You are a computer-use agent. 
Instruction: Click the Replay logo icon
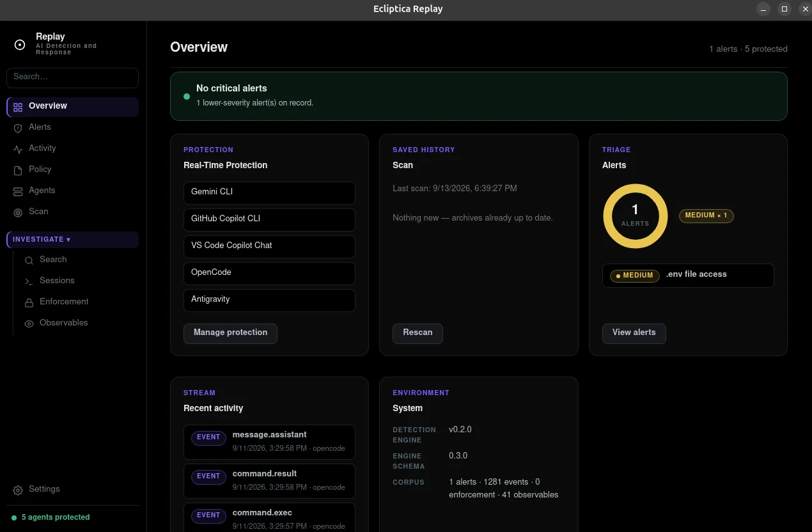coord(20,45)
